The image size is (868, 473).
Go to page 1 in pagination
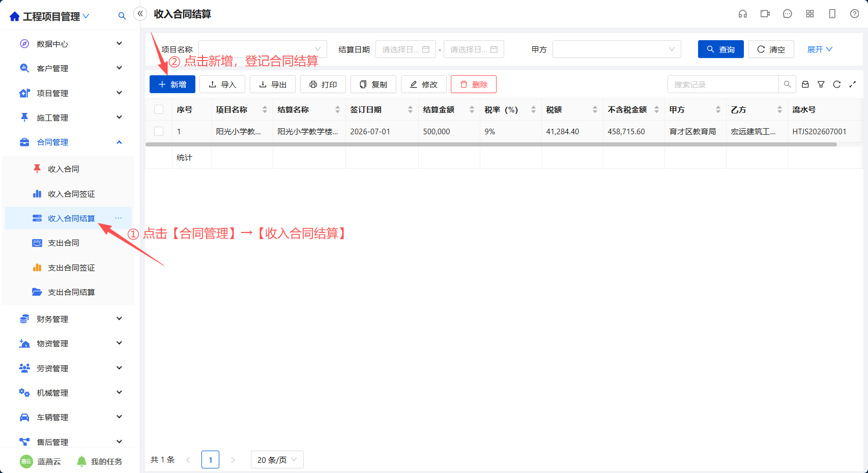[211, 460]
